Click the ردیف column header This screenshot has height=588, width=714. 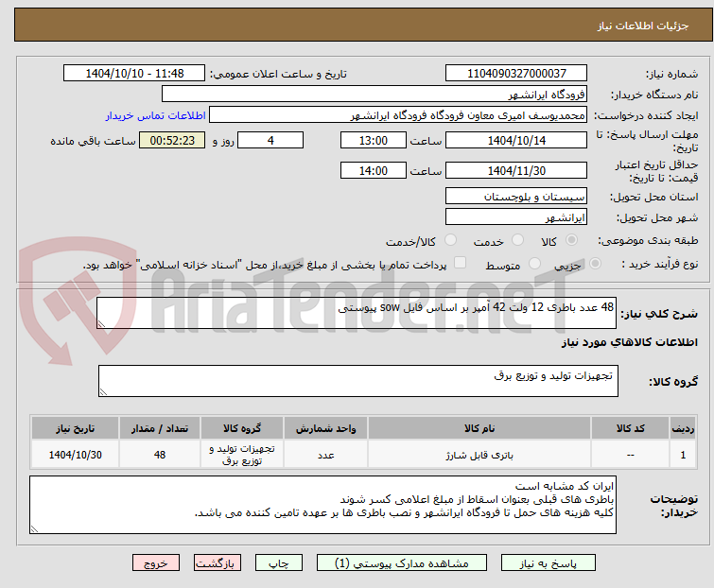pyautogui.click(x=683, y=428)
